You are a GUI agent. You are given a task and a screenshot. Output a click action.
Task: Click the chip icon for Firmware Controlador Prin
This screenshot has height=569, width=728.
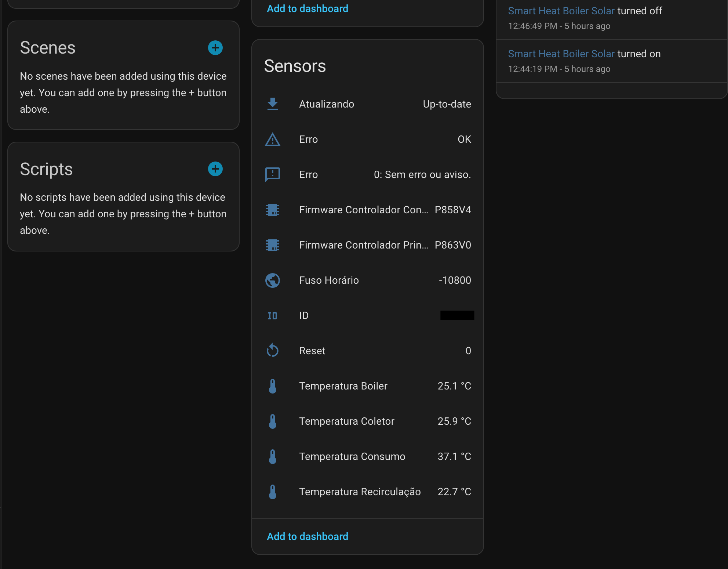(273, 245)
